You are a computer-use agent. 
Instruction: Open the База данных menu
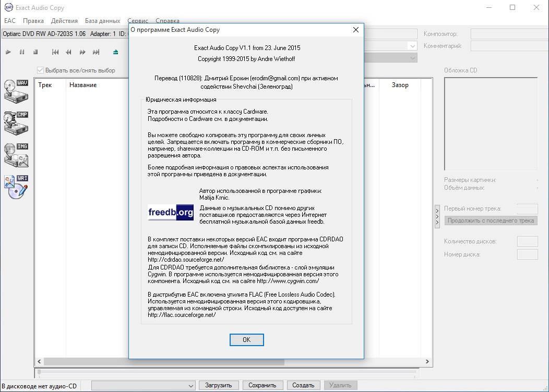(103, 21)
